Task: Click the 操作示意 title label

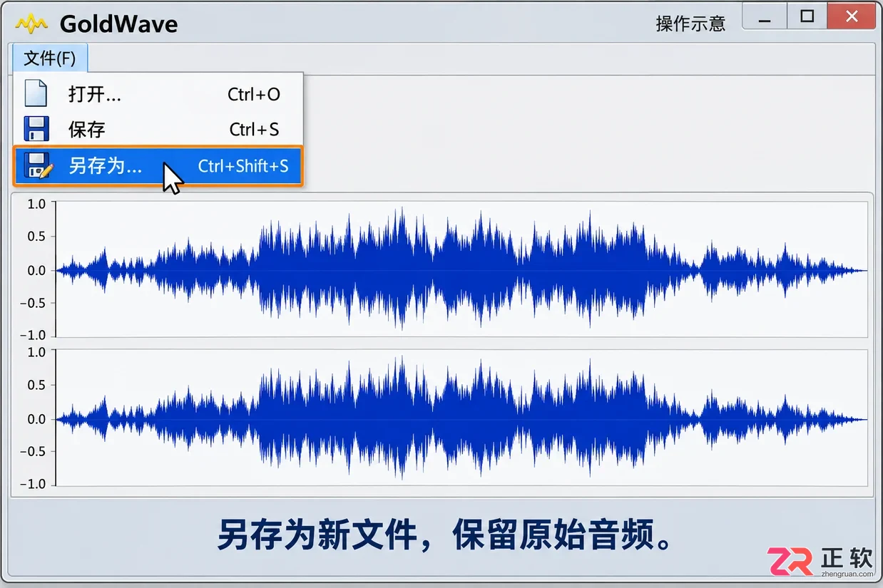Action: click(690, 24)
